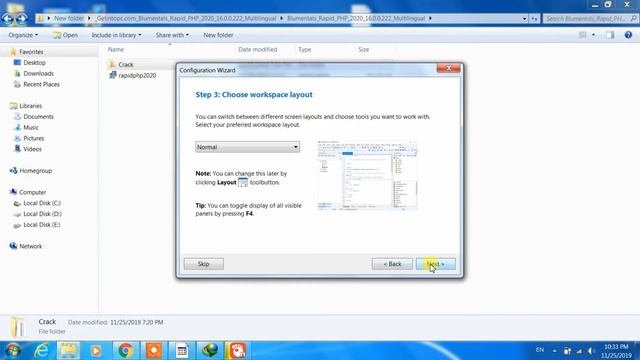The height and width of the screenshot is (360, 640).
Task: Open Music library
Action: [x=31, y=127]
